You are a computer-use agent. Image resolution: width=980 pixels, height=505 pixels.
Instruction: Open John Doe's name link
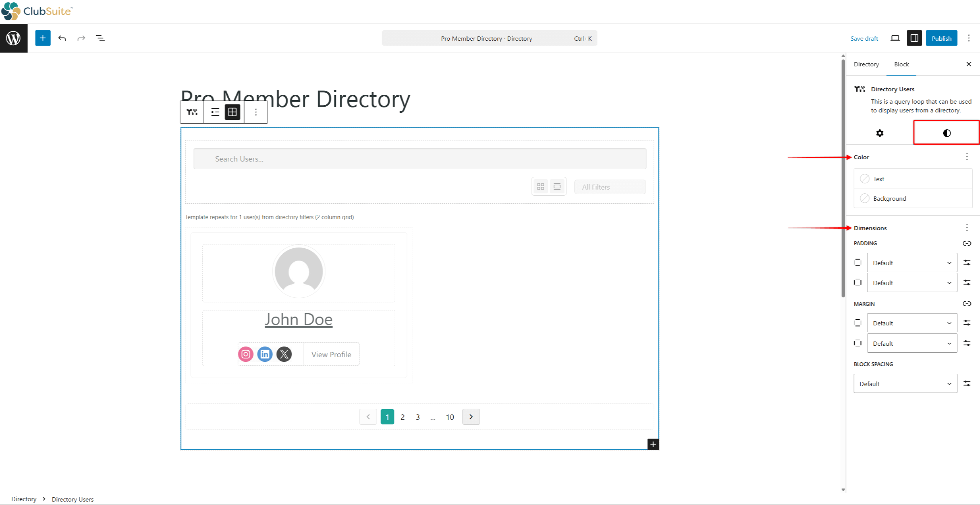tap(298, 319)
